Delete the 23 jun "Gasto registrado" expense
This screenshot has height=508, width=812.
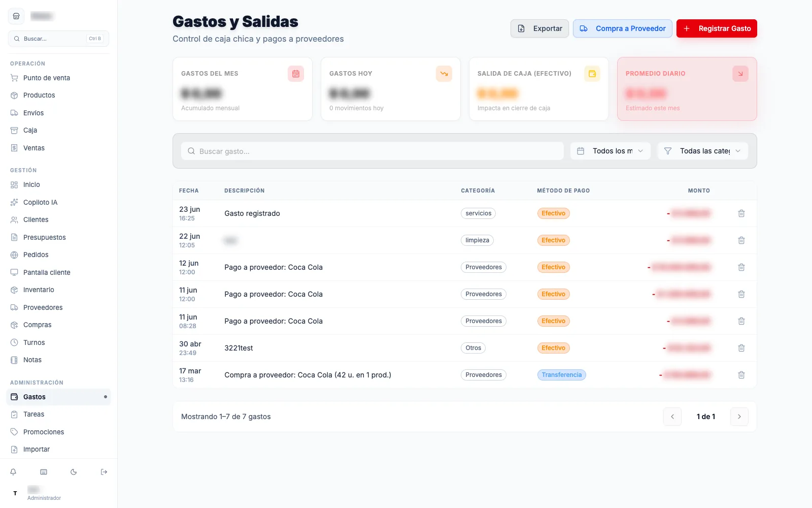[x=741, y=213]
